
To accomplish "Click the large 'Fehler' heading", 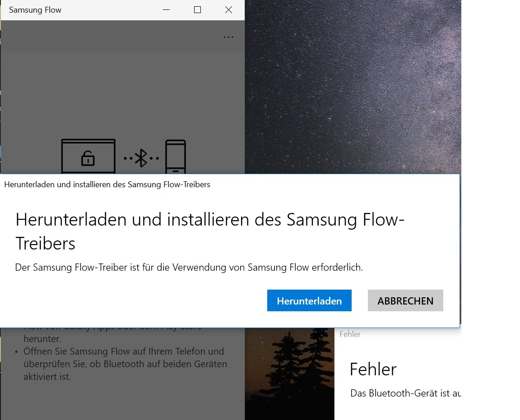I will tap(373, 369).
